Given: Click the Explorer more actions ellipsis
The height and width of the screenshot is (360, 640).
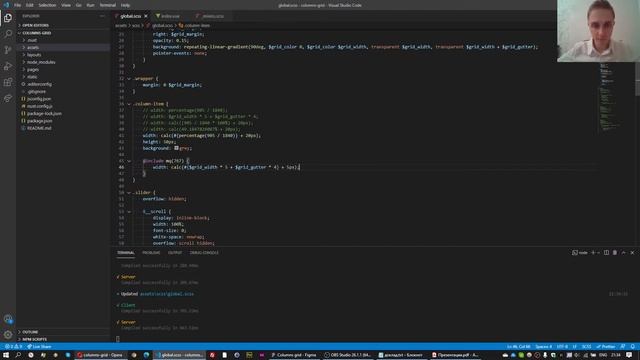Looking at the screenshot, I should click(x=102, y=16).
